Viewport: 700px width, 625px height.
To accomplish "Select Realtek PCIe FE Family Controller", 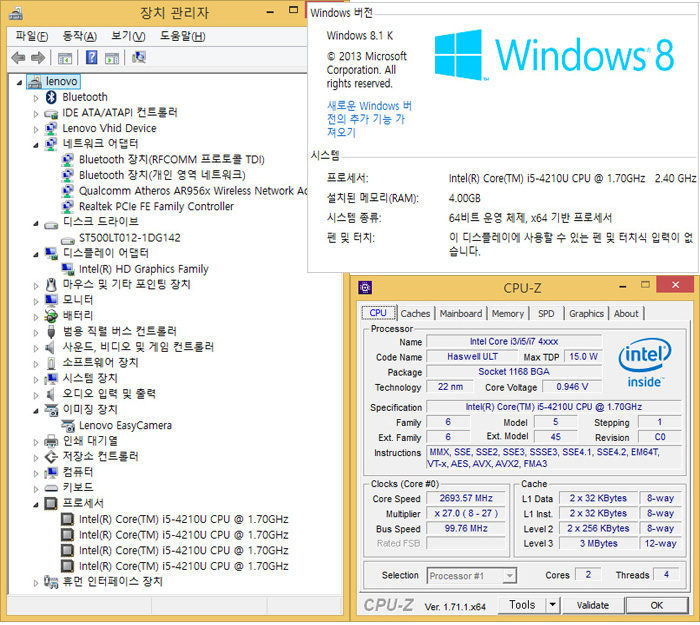I will (x=156, y=207).
